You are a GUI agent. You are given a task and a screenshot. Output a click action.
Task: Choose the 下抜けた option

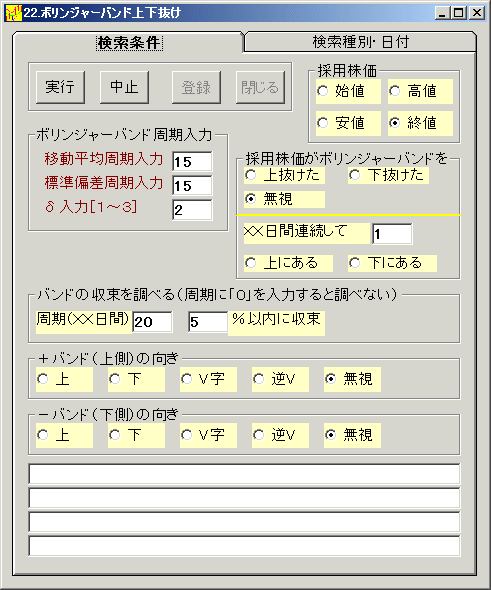pyautogui.click(x=388, y=175)
